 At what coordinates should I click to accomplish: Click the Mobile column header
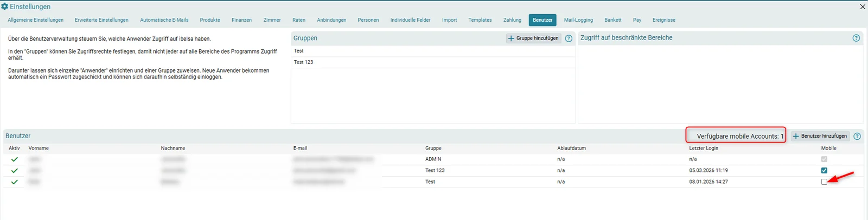pyautogui.click(x=828, y=148)
